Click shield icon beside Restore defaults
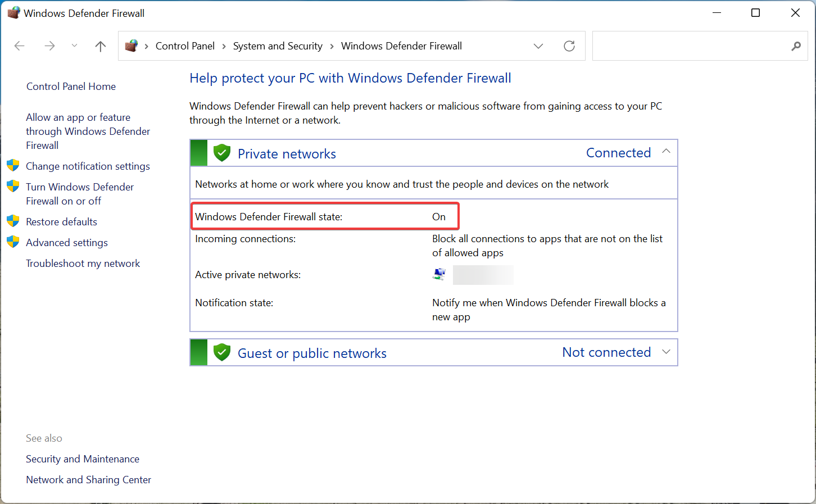Screen dimensions: 816x504 [x=13, y=221]
